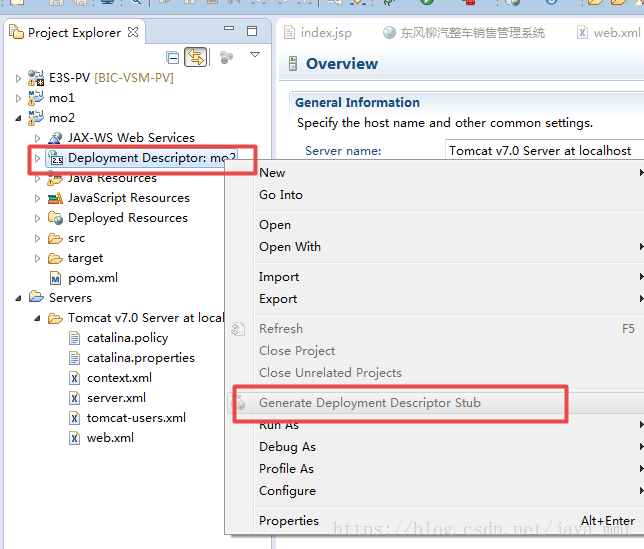
Task: Click the Servers folder icon
Action: coord(36,297)
